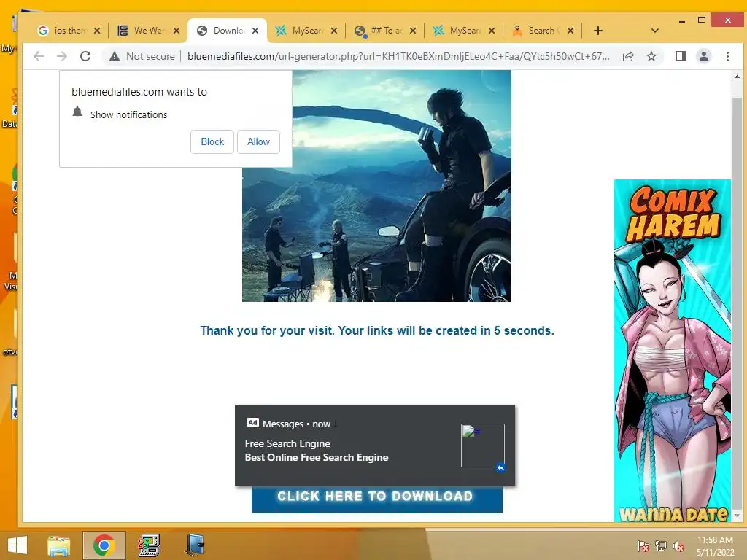
Task: Bookmark this page with star icon
Action: pos(651,56)
